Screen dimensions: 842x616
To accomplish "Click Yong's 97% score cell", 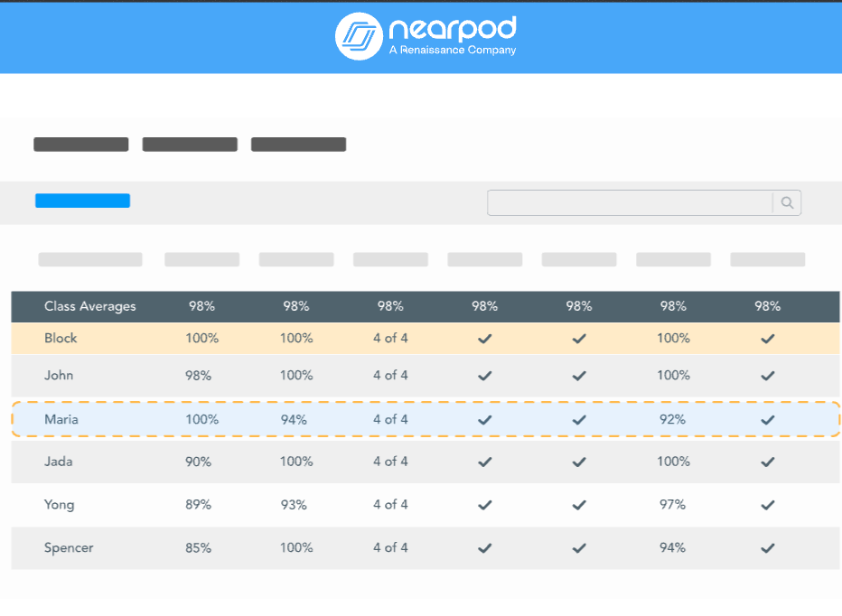I will coord(673,504).
